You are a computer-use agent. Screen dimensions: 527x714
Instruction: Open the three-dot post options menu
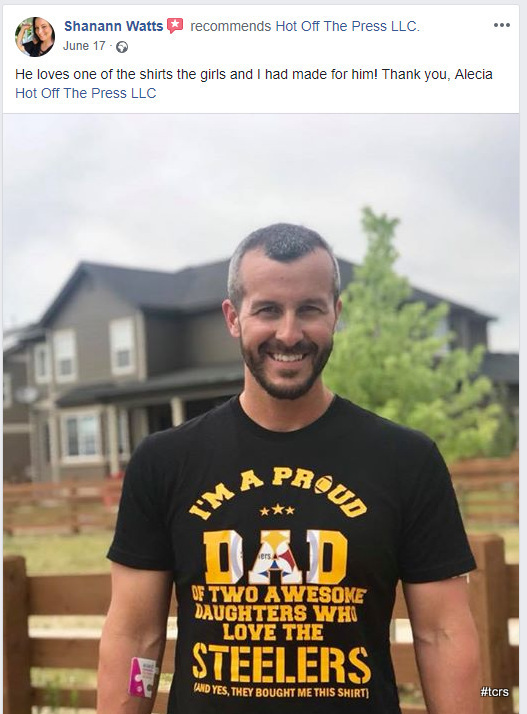click(x=501, y=25)
